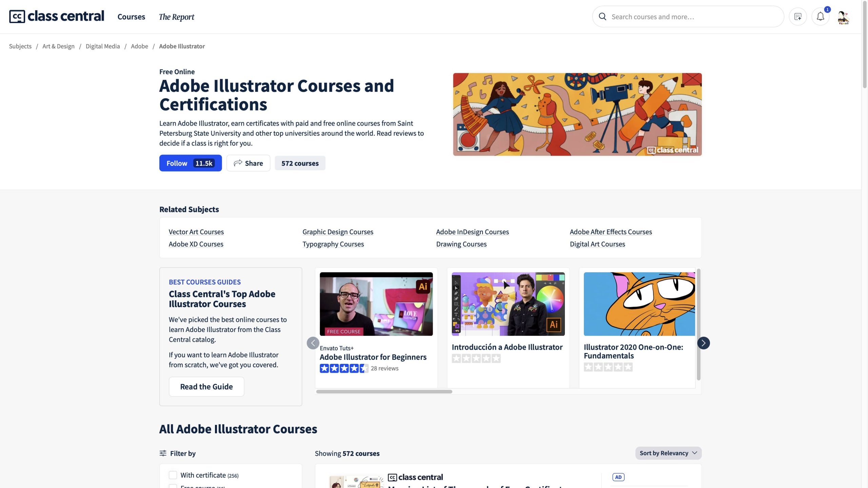Open the Vector Art Courses link

(x=196, y=232)
